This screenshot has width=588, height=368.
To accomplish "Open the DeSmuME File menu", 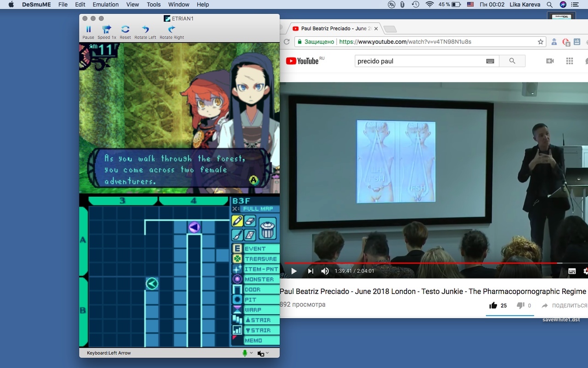I will click(63, 5).
